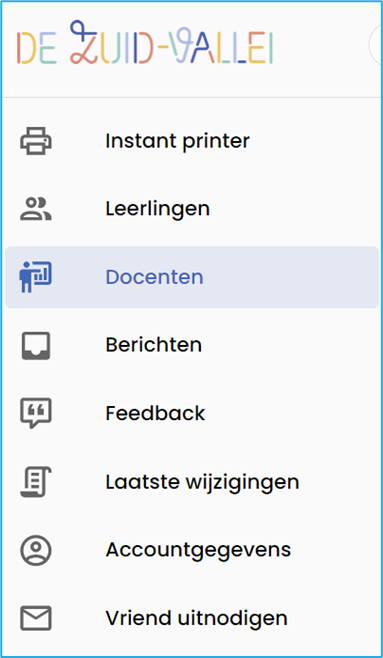Click the printer icon
Image resolution: width=383 pixels, height=658 pixels.
[36, 141]
